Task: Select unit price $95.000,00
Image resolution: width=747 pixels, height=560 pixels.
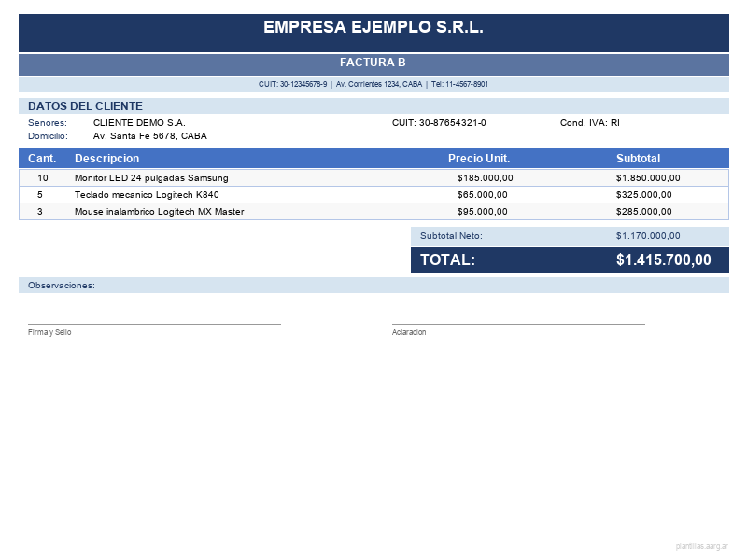Action: [x=482, y=212]
